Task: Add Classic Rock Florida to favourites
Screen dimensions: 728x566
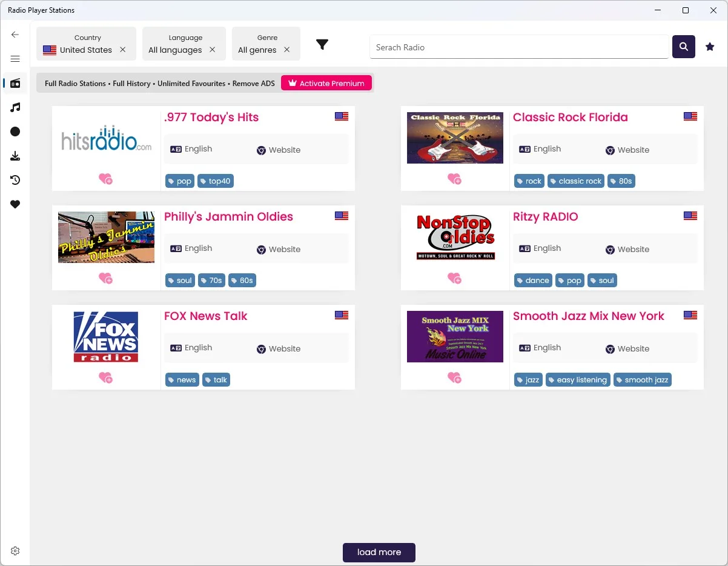Action: pos(454,179)
